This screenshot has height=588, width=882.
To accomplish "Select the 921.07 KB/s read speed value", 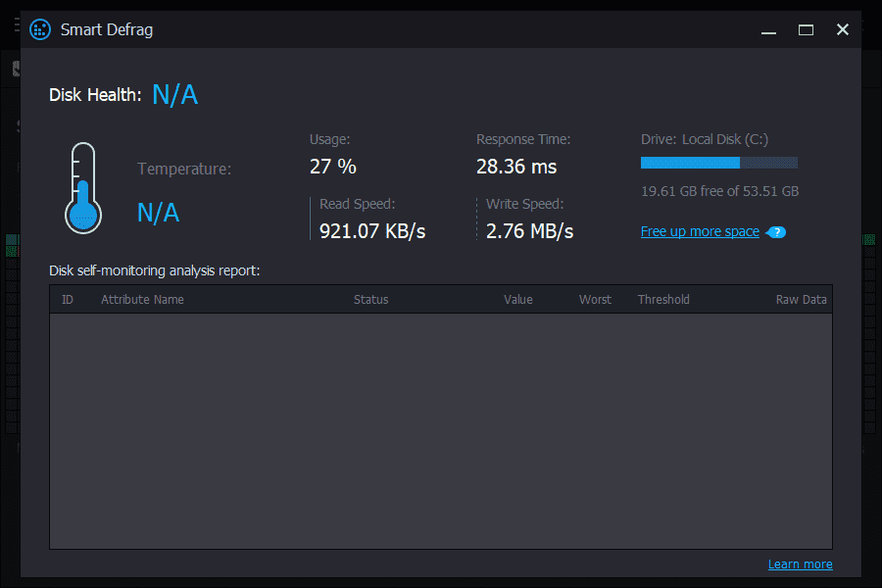I will coord(372,231).
